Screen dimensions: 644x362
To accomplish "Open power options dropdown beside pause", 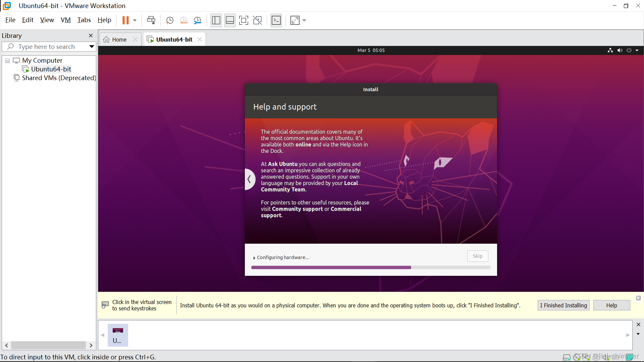I will pos(135,20).
